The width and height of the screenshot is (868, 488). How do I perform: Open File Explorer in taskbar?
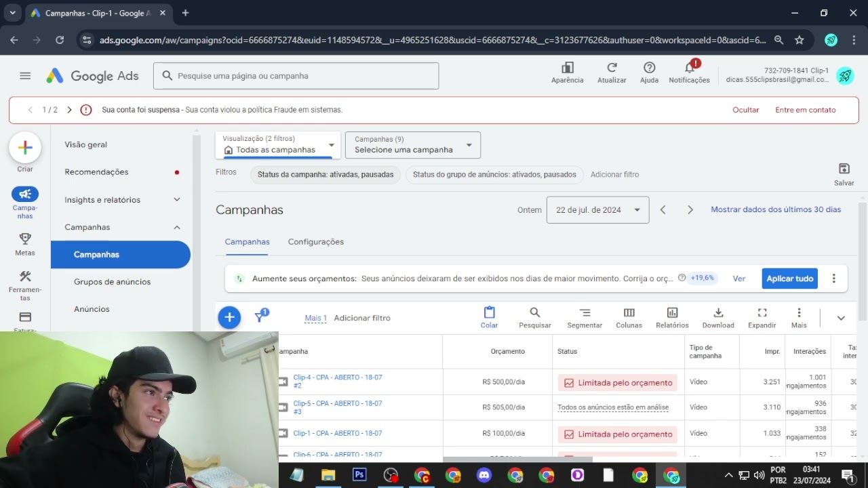click(328, 475)
